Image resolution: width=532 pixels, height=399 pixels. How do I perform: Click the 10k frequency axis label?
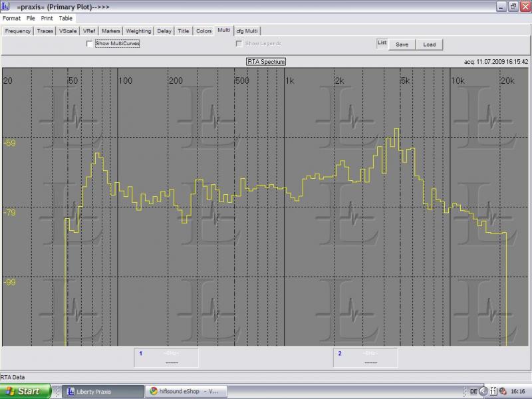pyautogui.click(x=458, y=80)
